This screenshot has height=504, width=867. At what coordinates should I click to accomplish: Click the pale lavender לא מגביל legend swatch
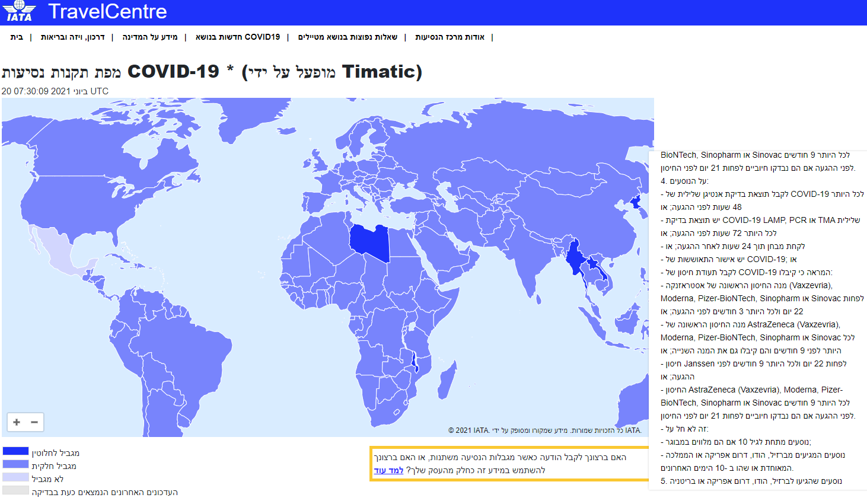click(x=15, y=477)
